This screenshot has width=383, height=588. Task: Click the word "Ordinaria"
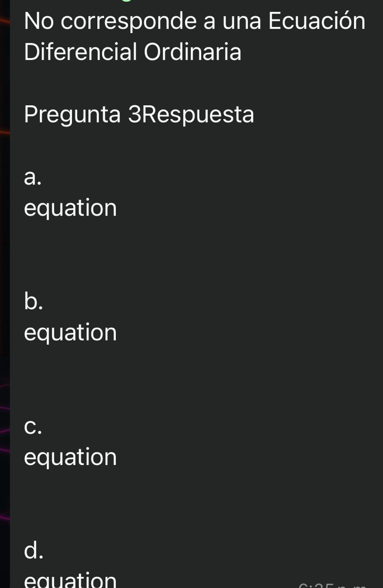(193, 53)
